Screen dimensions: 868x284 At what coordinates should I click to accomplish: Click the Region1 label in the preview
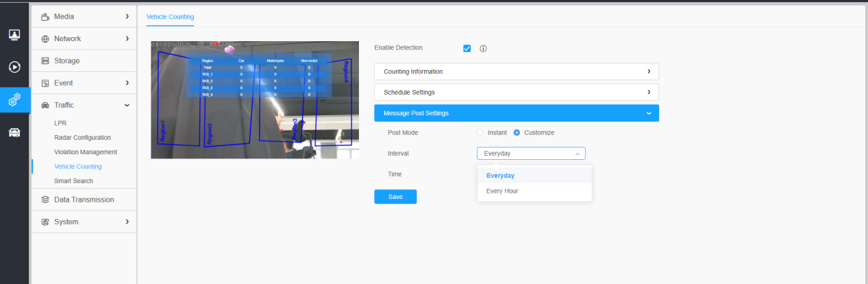(x=162, y=131)
